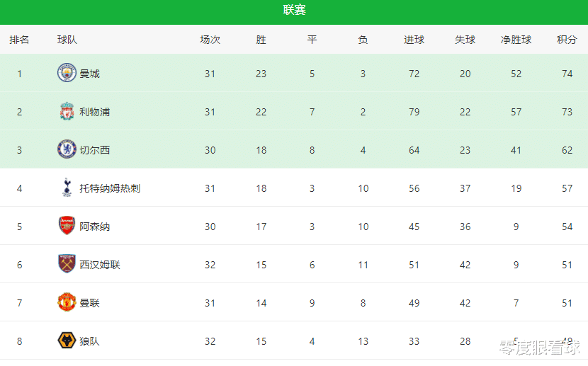This screenshot has width=588, height=366.
Task: Click the 进球 column header
Action: [x=414, y=40]
